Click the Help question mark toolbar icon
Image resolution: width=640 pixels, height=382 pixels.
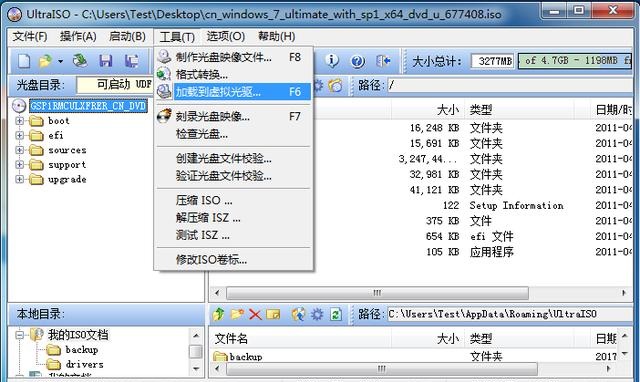tap(358, 61)
